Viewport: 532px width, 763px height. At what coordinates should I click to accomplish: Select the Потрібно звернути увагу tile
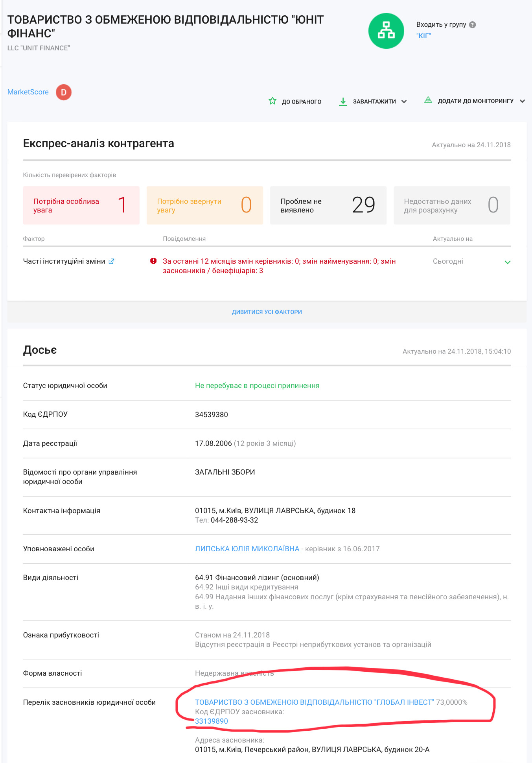point(204,205)
